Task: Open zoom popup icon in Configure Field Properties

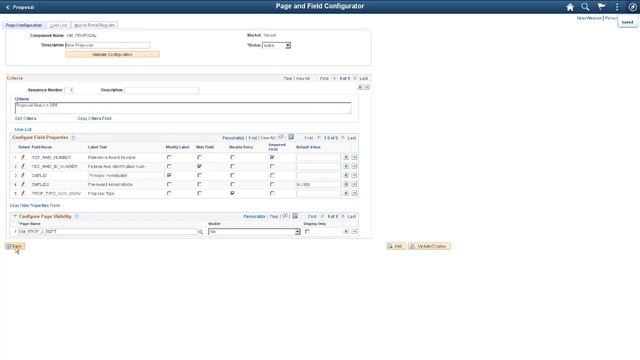Action: 281,137
